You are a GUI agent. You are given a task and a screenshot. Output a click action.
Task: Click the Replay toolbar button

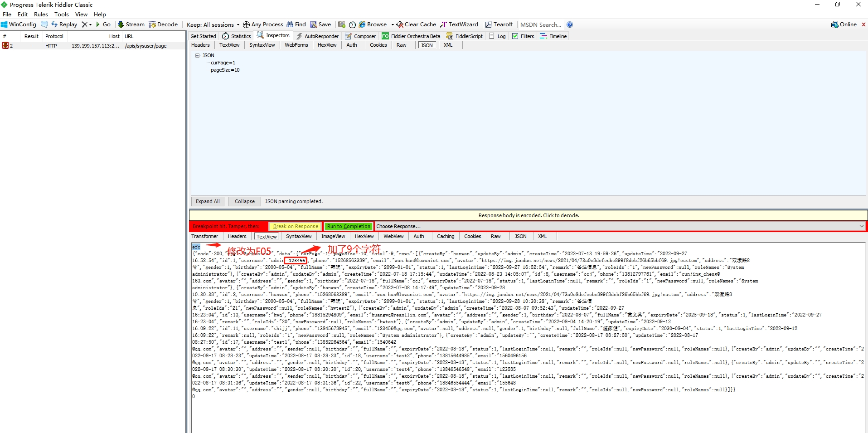(x=64, y=24)
